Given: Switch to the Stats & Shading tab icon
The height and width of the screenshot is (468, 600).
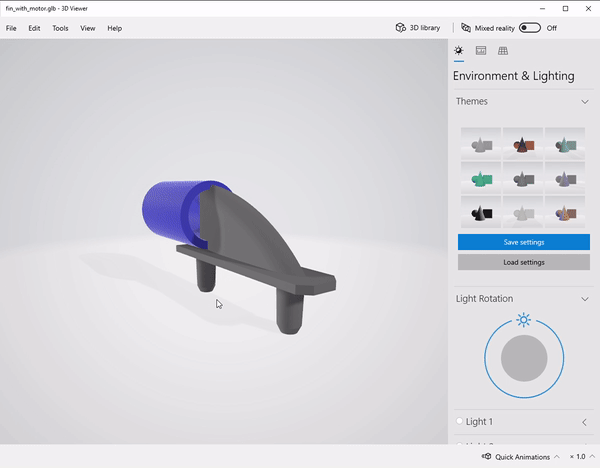Looking at the screenshot, I should click(481, 50).
